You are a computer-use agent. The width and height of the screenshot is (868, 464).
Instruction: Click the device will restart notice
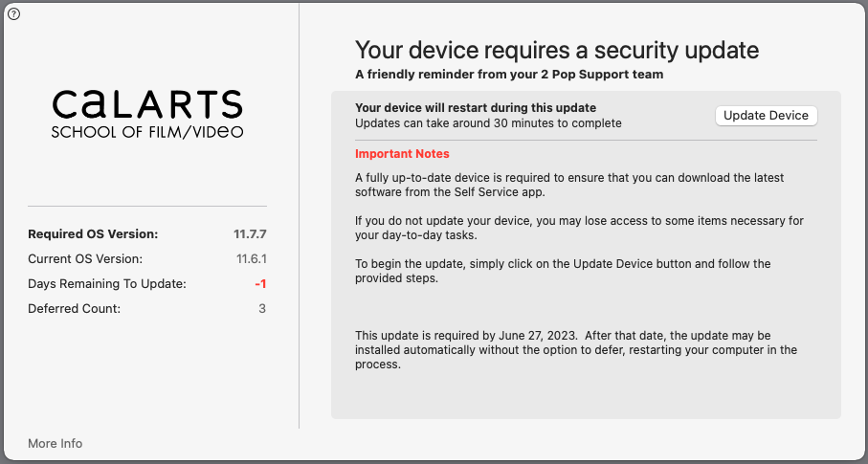pyautogui.click(x=476, y=108)
